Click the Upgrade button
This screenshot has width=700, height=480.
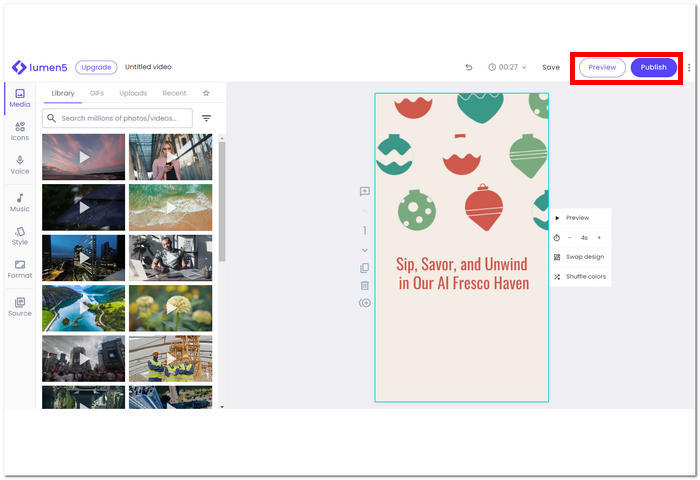(96, 67)
